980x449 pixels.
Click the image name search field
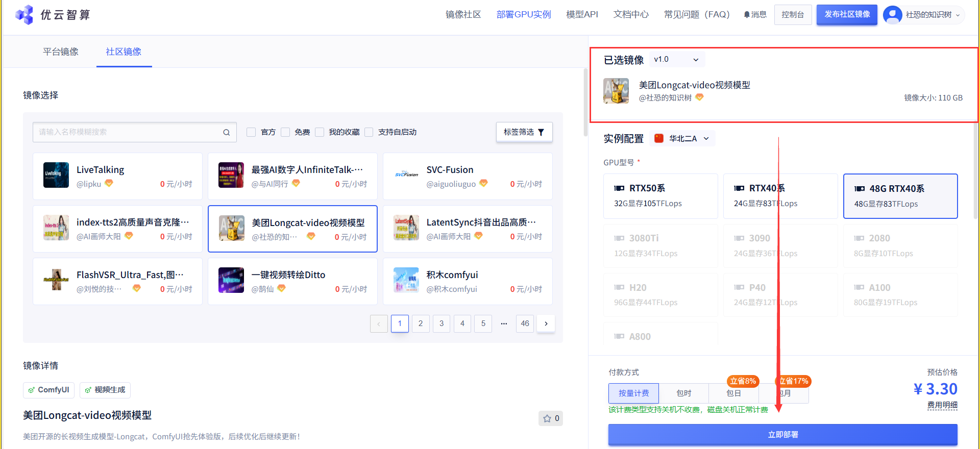point(128,132)
